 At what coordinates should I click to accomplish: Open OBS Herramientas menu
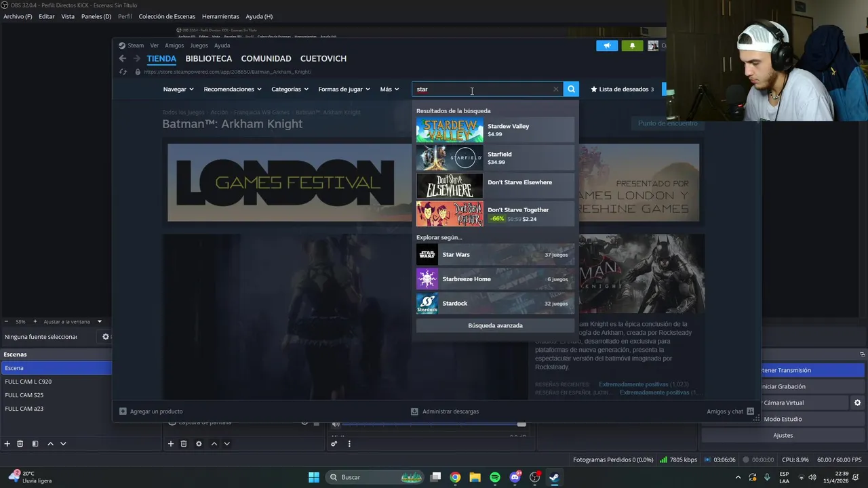(x=220, y=16)
